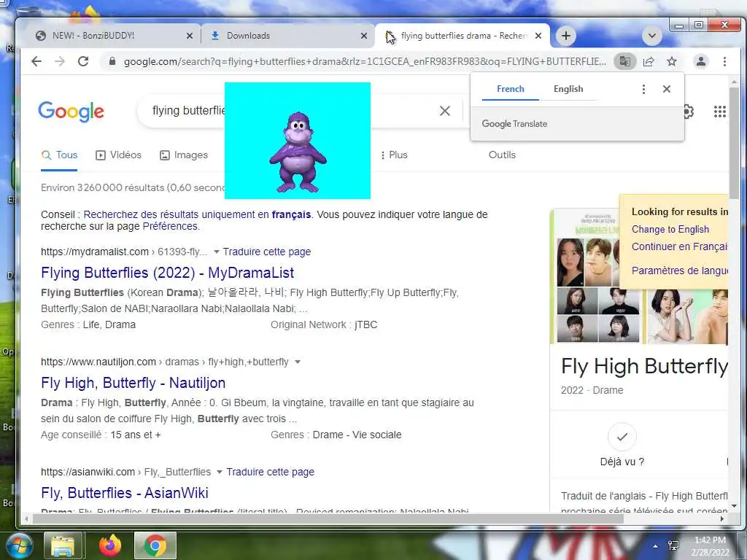
Task: Close the BonziBUDDY tab
Action: 189,36
